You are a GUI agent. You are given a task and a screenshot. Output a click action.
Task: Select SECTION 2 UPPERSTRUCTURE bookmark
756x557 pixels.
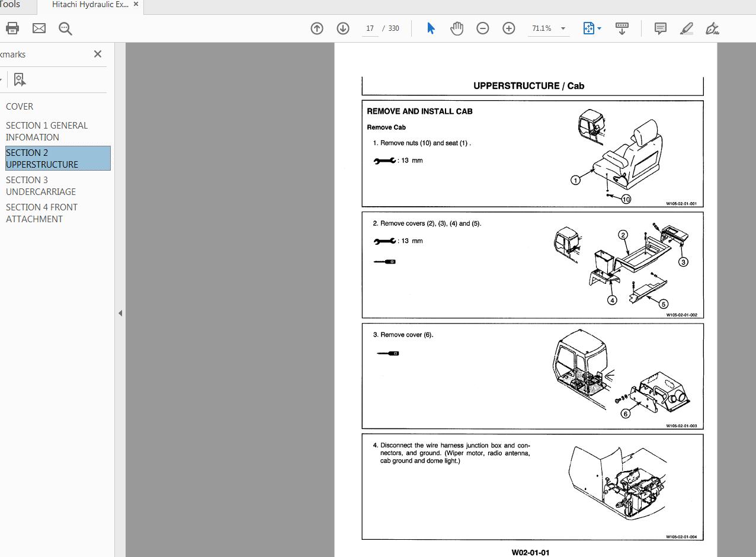[57, 158]
